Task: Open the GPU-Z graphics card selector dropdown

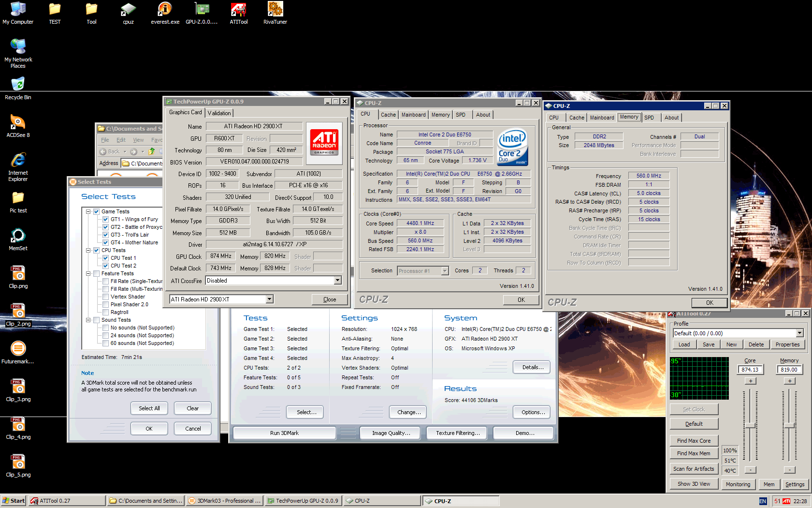Action: (269, 299)
